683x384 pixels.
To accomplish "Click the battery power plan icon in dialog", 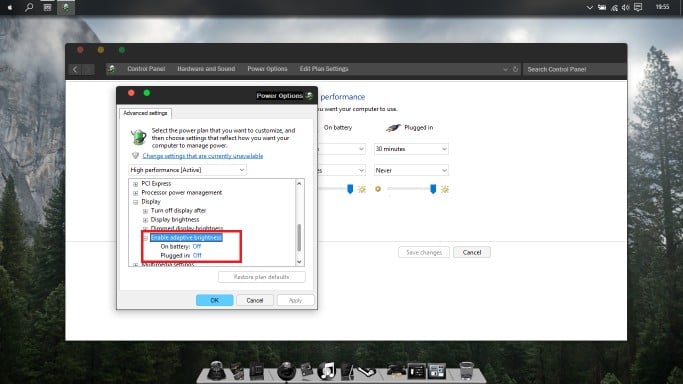I will click(139, 137).
